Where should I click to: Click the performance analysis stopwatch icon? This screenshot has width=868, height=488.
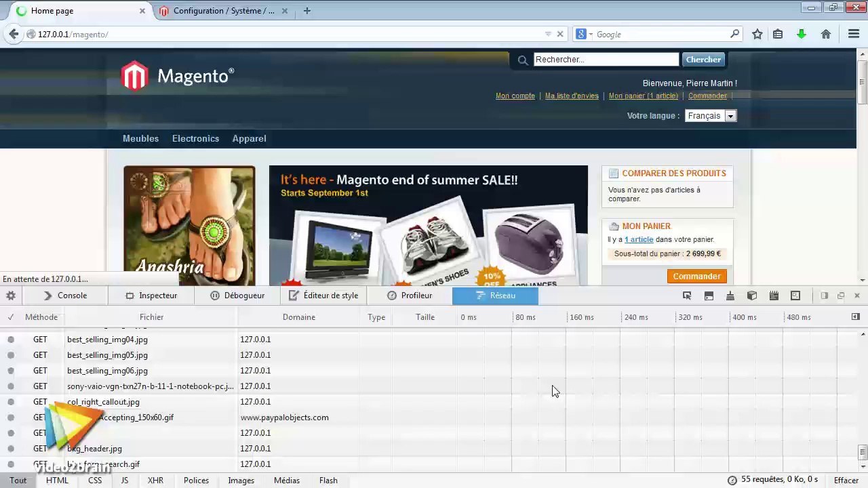(732, 480)
